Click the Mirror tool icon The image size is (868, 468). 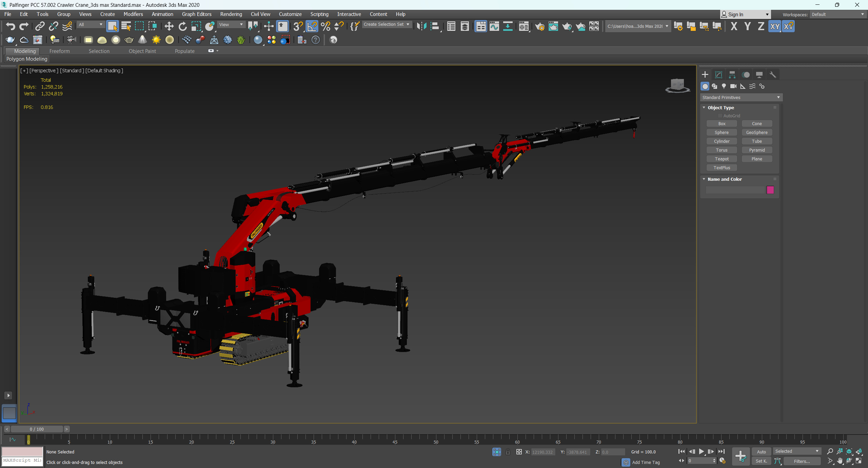pos(421,26)
